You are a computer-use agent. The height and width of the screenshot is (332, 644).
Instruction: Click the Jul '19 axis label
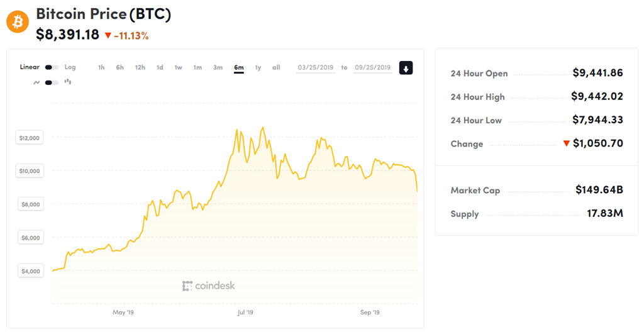(x=245, y=313)
